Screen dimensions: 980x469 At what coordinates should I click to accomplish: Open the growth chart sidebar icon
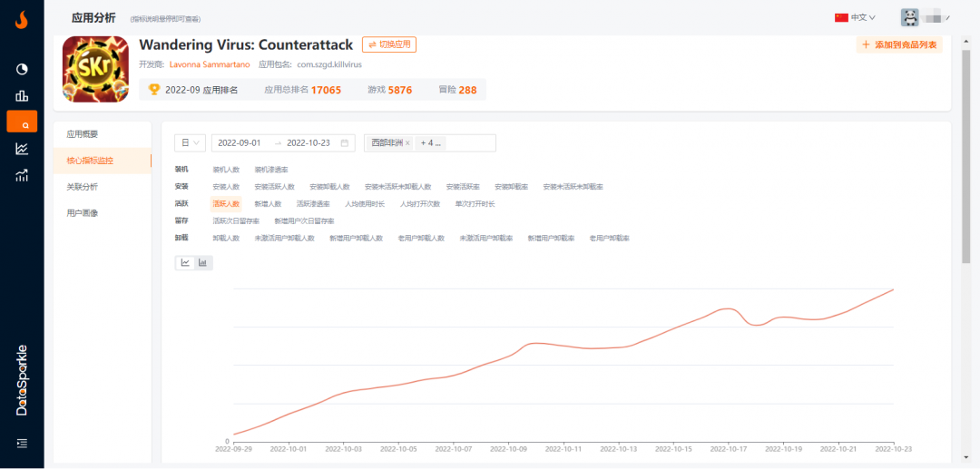pyautogui.click(x=22, y=175)
